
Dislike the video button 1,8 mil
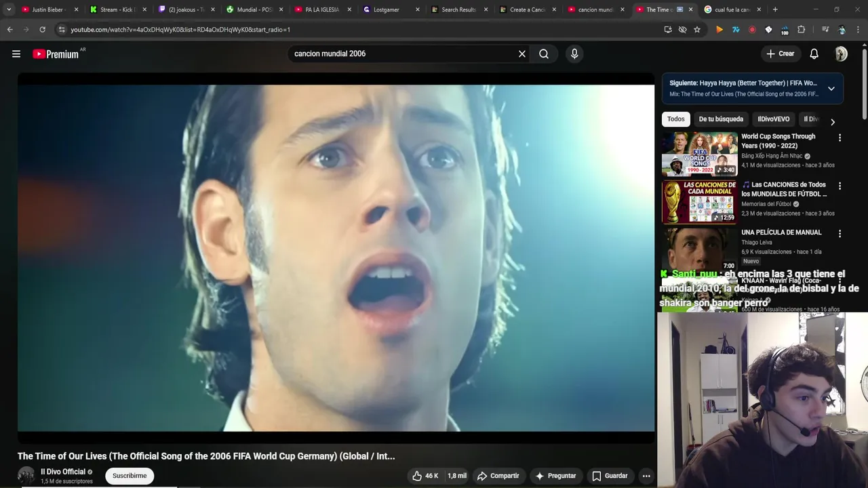[456, 476]
